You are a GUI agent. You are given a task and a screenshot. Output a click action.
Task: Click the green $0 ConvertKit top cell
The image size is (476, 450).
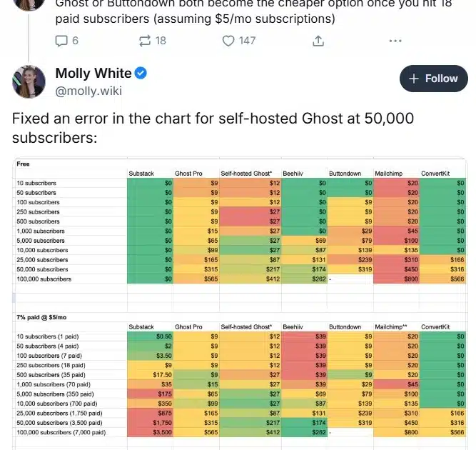click(x=442, y=183)
